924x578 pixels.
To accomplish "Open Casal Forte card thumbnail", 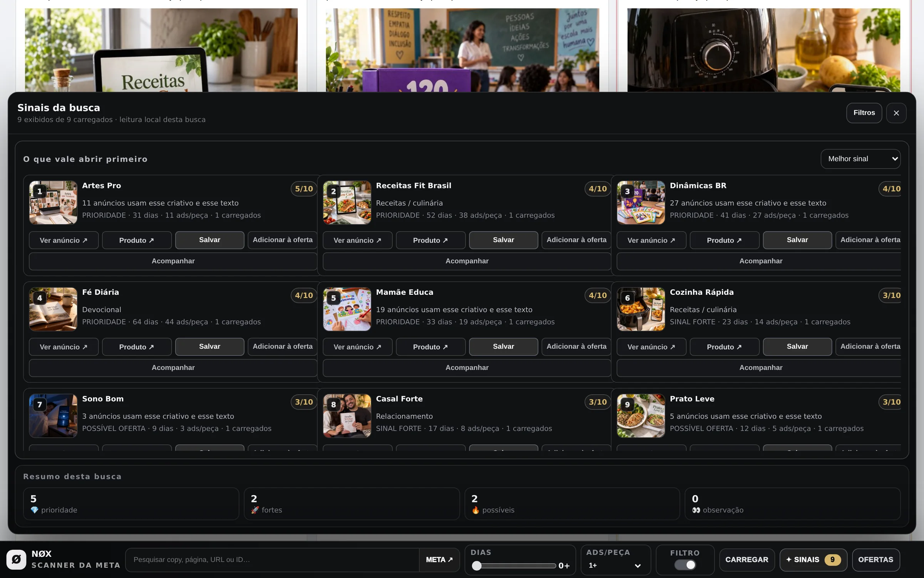I will point(347,416).
